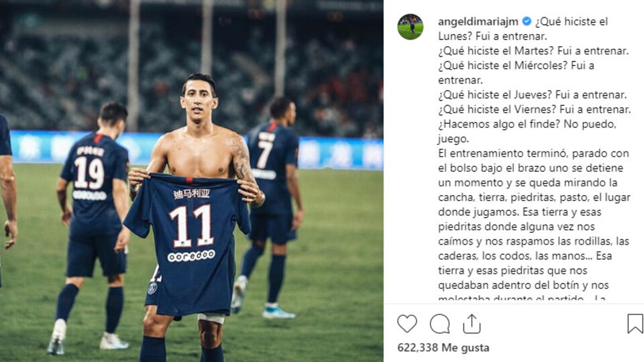Click the number 11 on the held jersey
Viewport: 644px width, 362px height.
pyautogui.click(x=191, y=226)
